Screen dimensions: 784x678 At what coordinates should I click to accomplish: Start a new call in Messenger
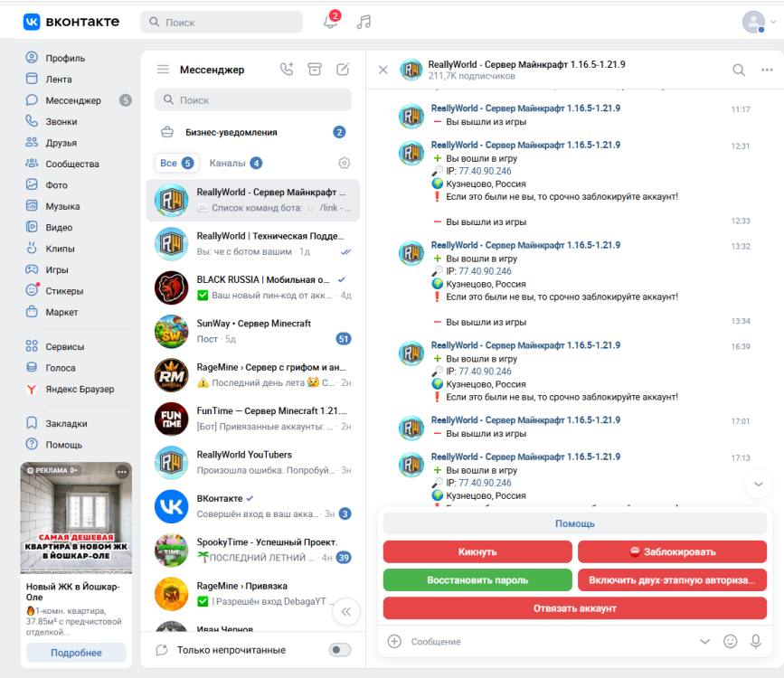tap(287, 69)
